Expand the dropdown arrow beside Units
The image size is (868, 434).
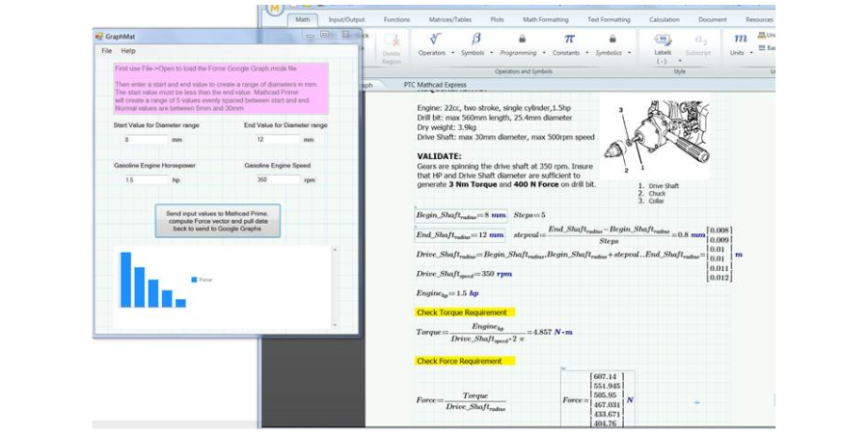(x=751, y=53)
